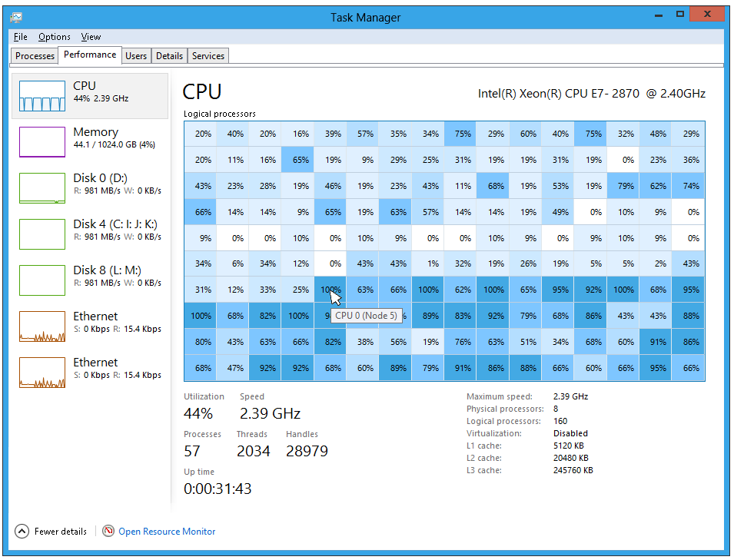Switch to the Services tab
This screenshot has width=734, height=560.
pos(208,55)
